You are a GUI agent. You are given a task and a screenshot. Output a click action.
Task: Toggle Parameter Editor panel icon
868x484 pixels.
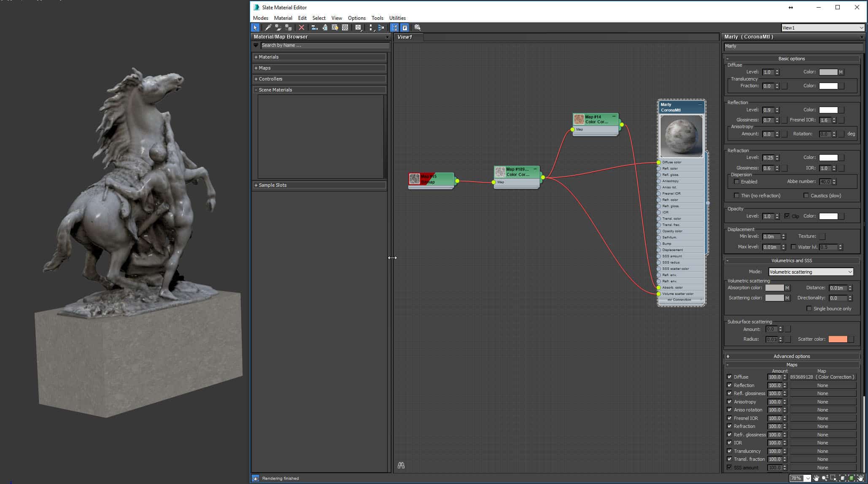point(404,27)
